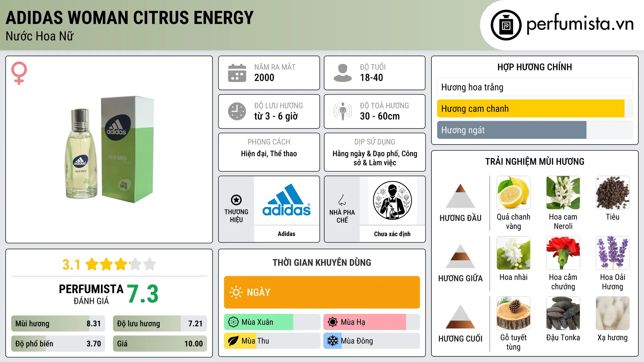Screen dimensions: 644x362
Task: Open the red Hoa cẩm chướng image
Action: pos(563,253)
